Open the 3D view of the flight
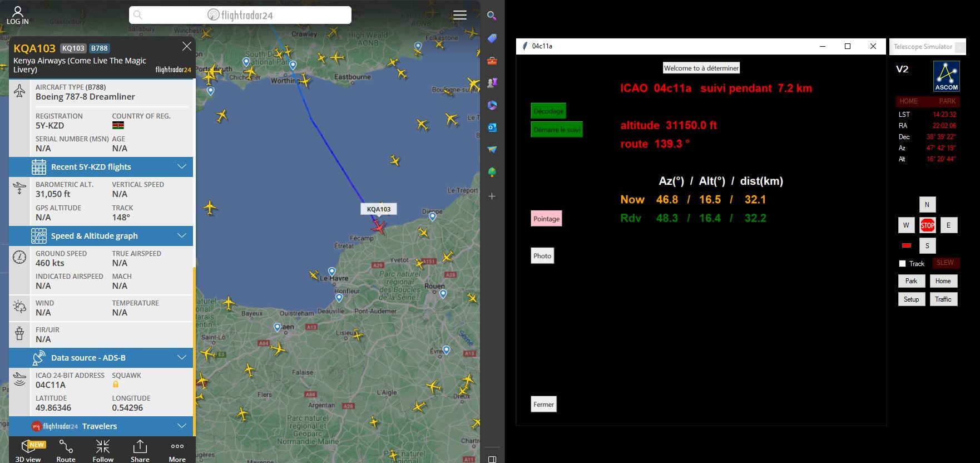 [28, 450]
